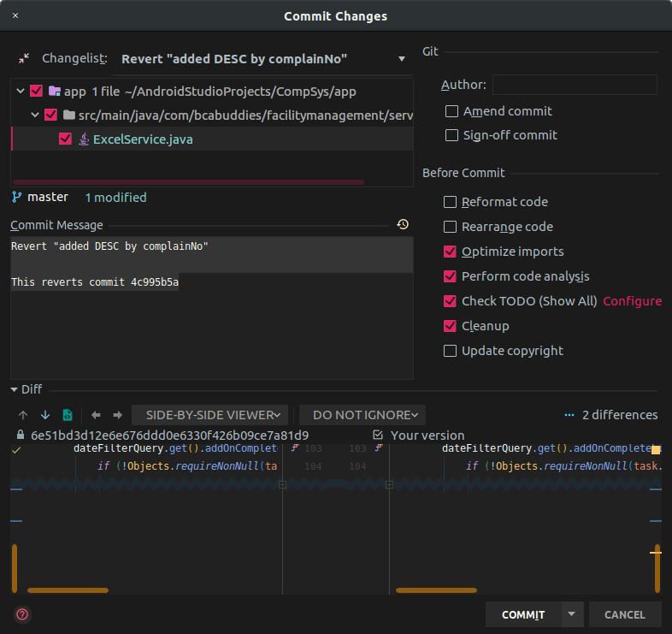Click the lock icon beside revision hash
Image resolution: width=672 pixels, height=634 pixels.
tap(21, 435)
